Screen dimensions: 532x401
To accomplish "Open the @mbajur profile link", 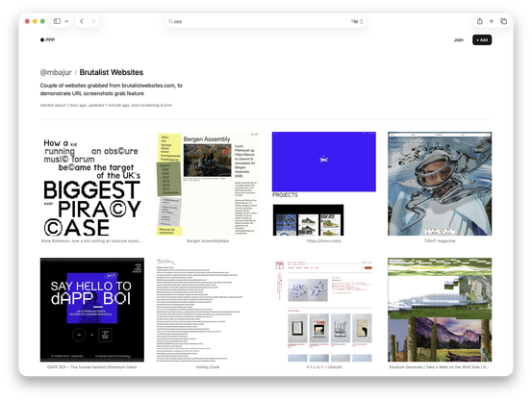I will tap(56, 72).
